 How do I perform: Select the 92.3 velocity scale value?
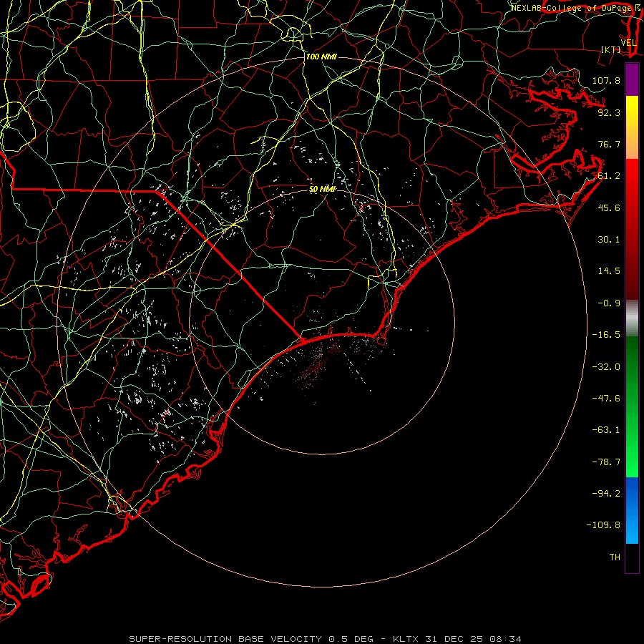[609, 112]
